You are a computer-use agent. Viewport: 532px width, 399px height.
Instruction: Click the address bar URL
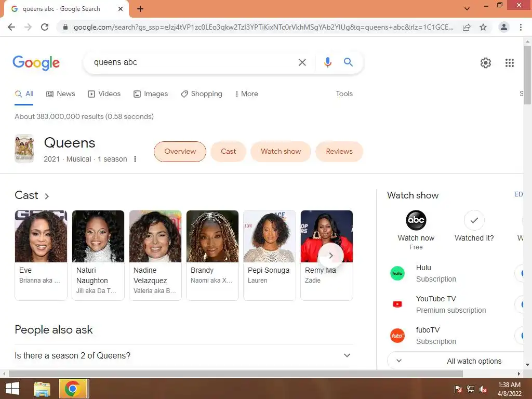click(263, 27)
